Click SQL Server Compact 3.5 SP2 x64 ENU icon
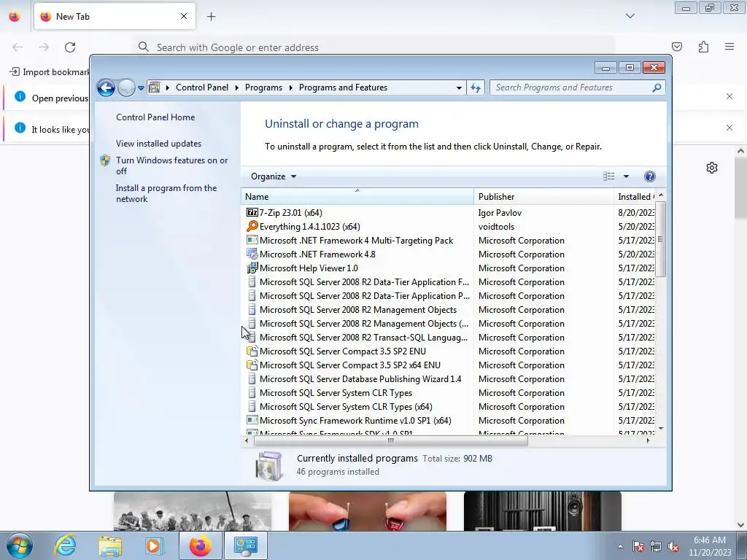 [x=252, y=365]
